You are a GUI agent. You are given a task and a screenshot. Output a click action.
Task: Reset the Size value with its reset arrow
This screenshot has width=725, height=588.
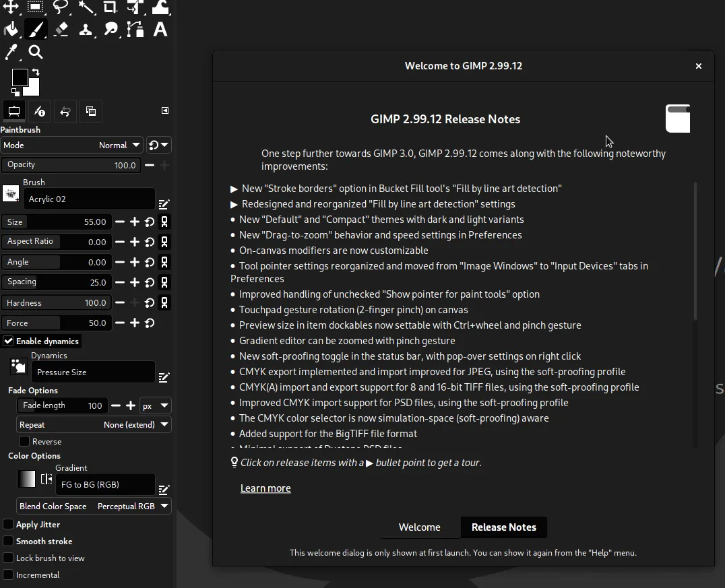tap(149, 222)
